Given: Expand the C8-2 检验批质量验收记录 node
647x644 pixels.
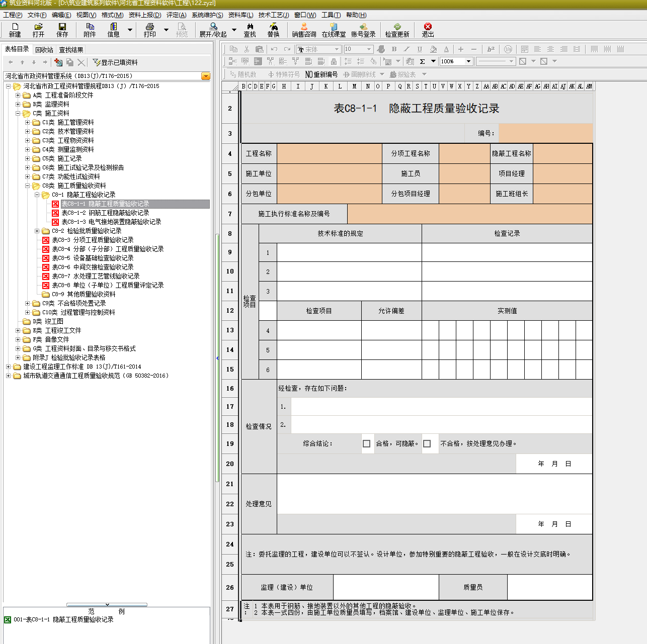Looking at the screenshot, I should click(37, 231).
